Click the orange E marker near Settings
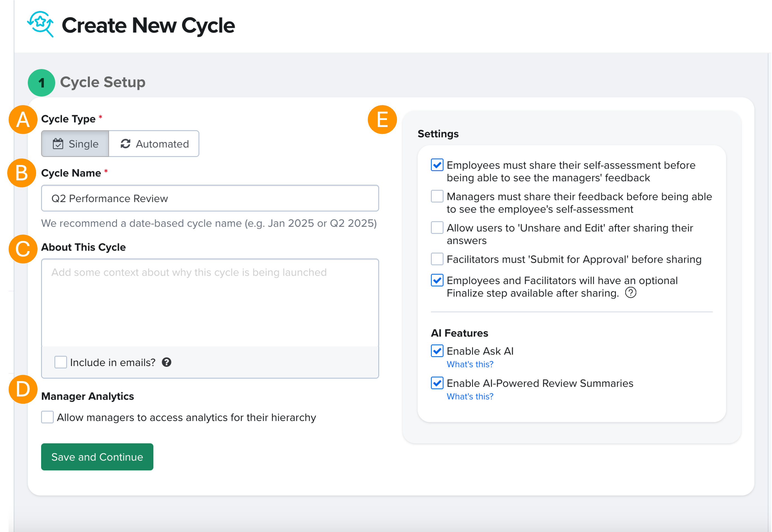772x532 pixels. 382,120
